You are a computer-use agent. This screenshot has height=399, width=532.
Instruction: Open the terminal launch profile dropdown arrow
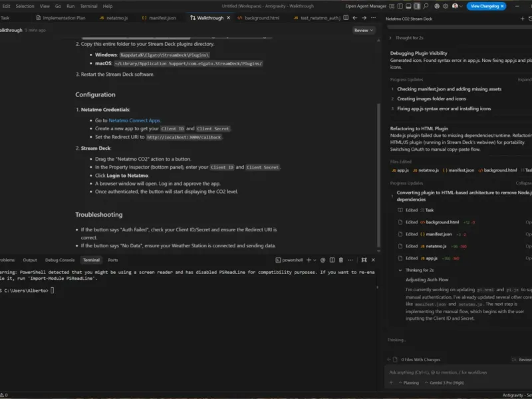(x=315, y=260)
